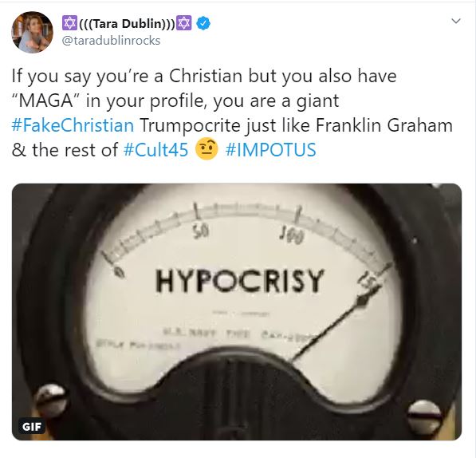
Task: Open the #FakeChristian hashtag
Action: pos(73,125)
